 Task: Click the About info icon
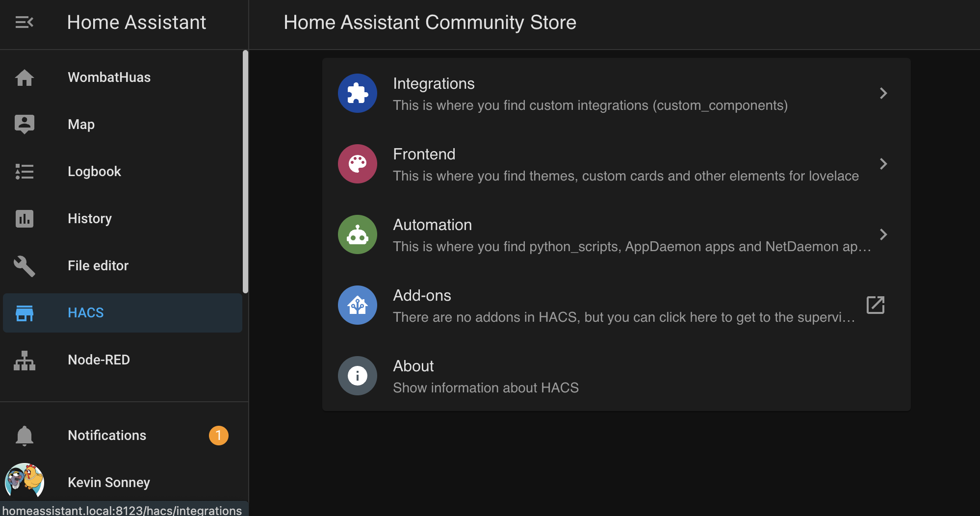358,376
